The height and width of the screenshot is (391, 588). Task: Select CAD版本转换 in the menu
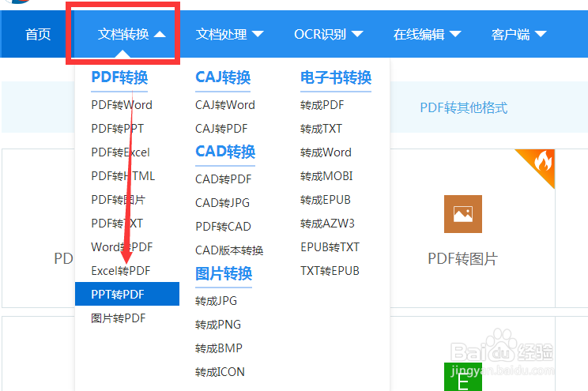pyautogui.click(x=229, y=250)
